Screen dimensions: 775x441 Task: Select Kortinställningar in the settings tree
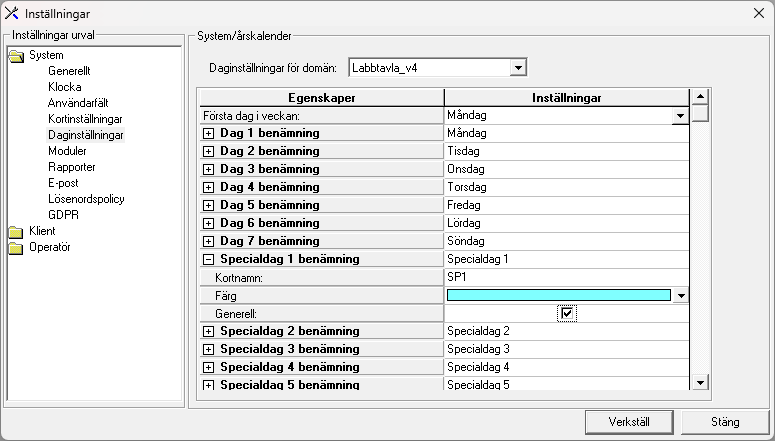click(x=85, y=119)
